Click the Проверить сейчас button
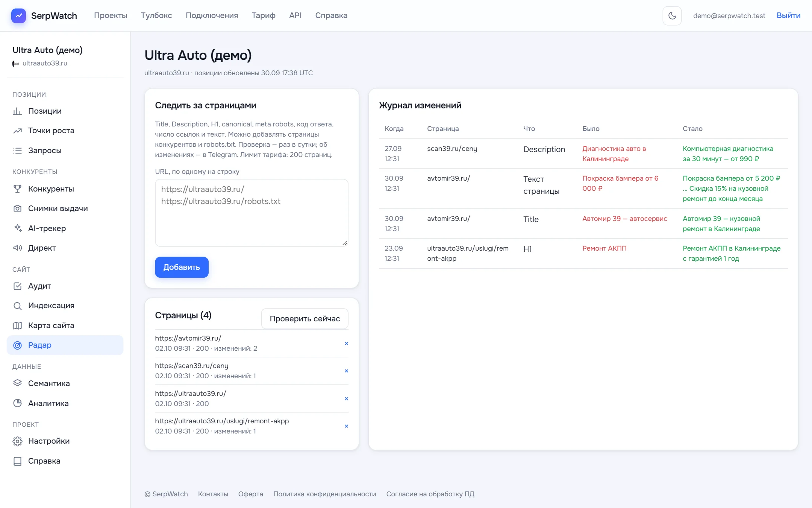812x508 pixels. coord(304,319)
